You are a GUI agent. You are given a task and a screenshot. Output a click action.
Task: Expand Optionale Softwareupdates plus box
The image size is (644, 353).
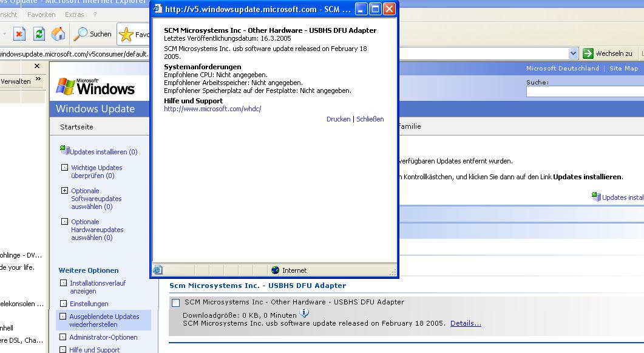coord(64,190)
